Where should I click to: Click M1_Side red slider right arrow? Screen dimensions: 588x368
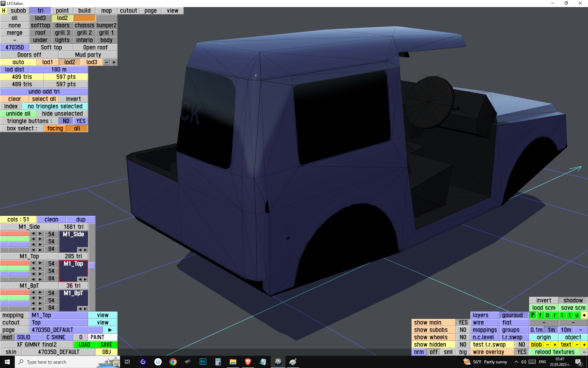(40, 234)
